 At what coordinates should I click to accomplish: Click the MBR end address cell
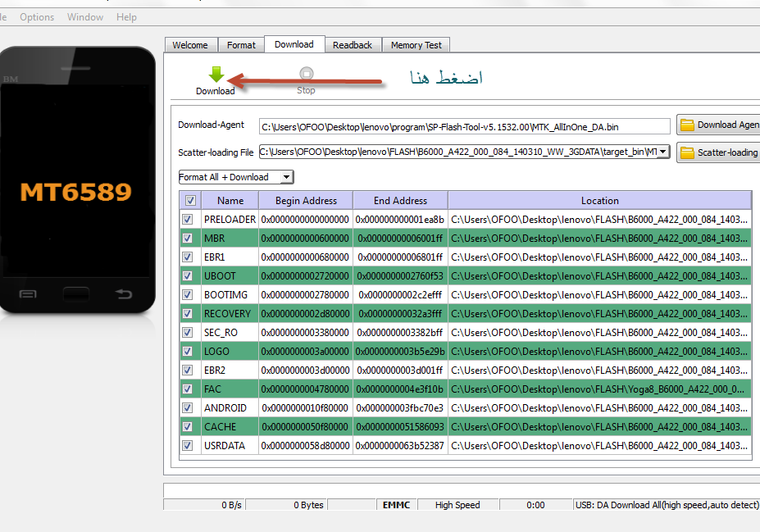pos(400,239)
